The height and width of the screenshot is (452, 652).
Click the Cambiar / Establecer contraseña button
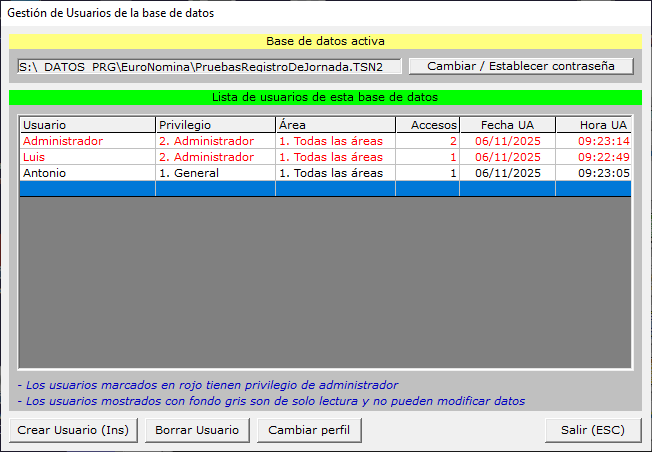tap(520, 66)
